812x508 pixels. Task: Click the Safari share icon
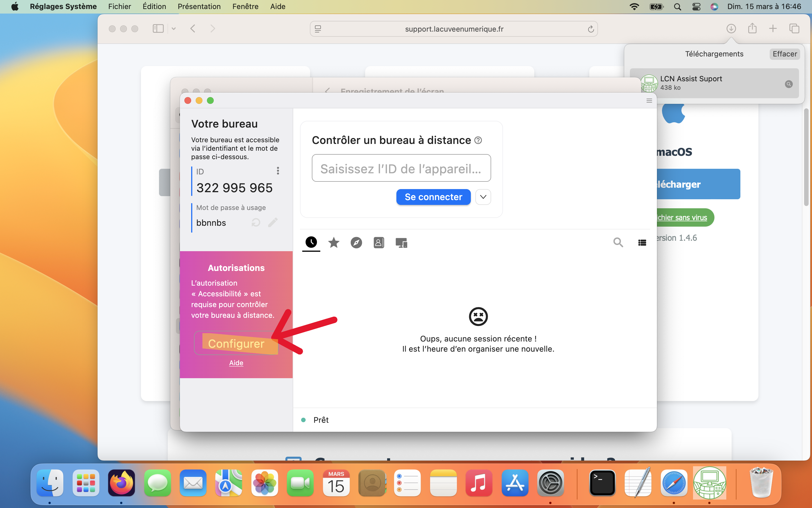[752, 29]
